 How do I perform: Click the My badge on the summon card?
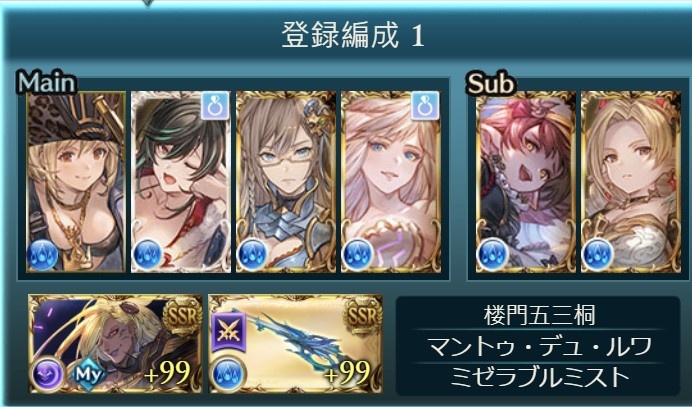(x=89, y=374)
